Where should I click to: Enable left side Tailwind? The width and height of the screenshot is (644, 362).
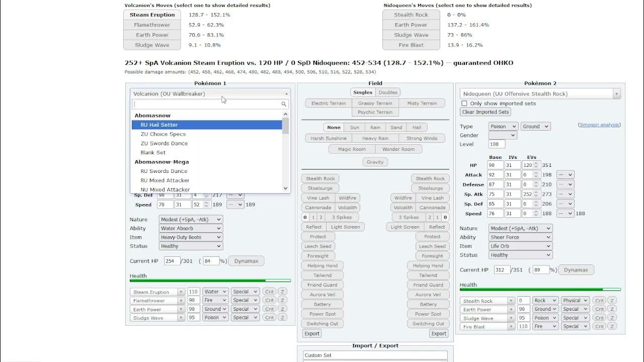pos(323,276)
